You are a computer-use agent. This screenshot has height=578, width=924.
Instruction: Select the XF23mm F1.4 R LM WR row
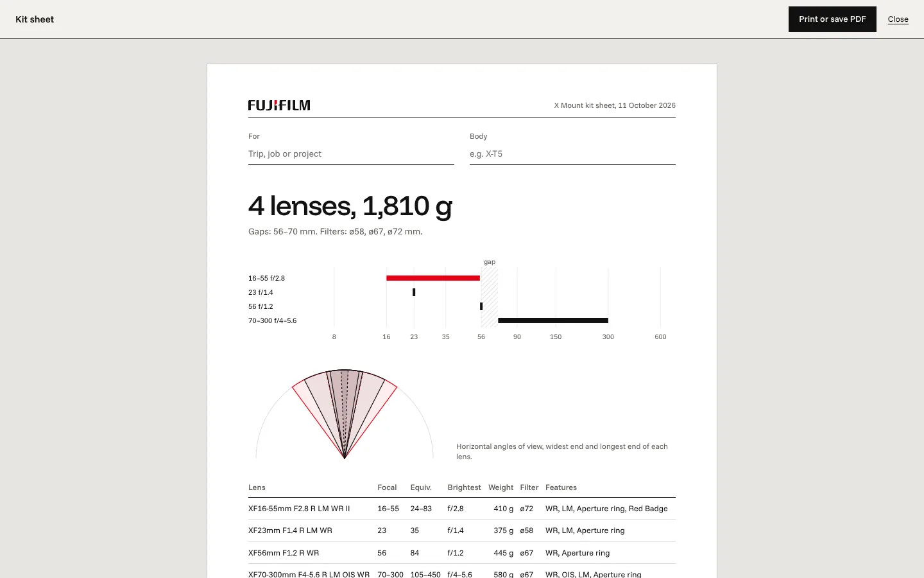[462, 530]
